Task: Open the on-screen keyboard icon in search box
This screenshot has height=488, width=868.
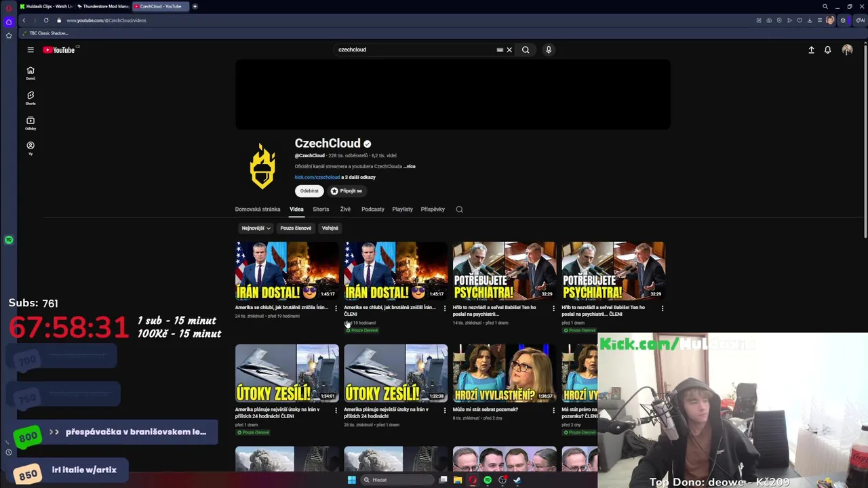Action: click(x=500, y=49)
